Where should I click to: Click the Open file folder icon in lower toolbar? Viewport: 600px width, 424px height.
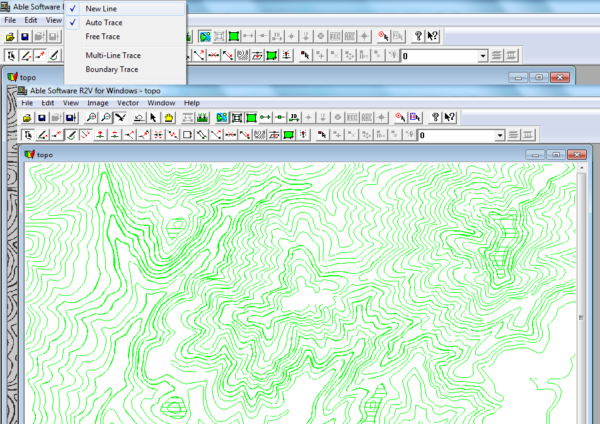pyautogui.click(x=28, y=118)
